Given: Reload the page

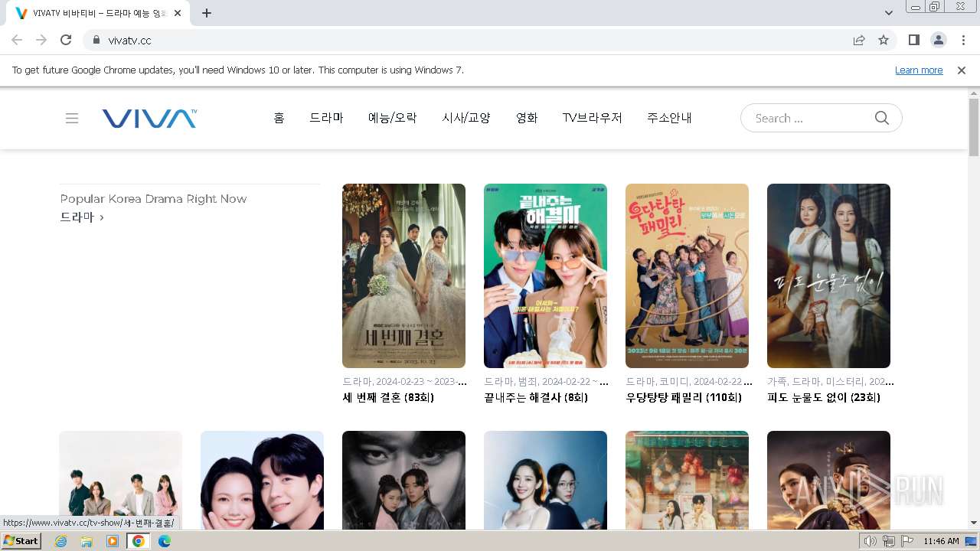Looking at the screenshot, I should [x=66, y=40].
